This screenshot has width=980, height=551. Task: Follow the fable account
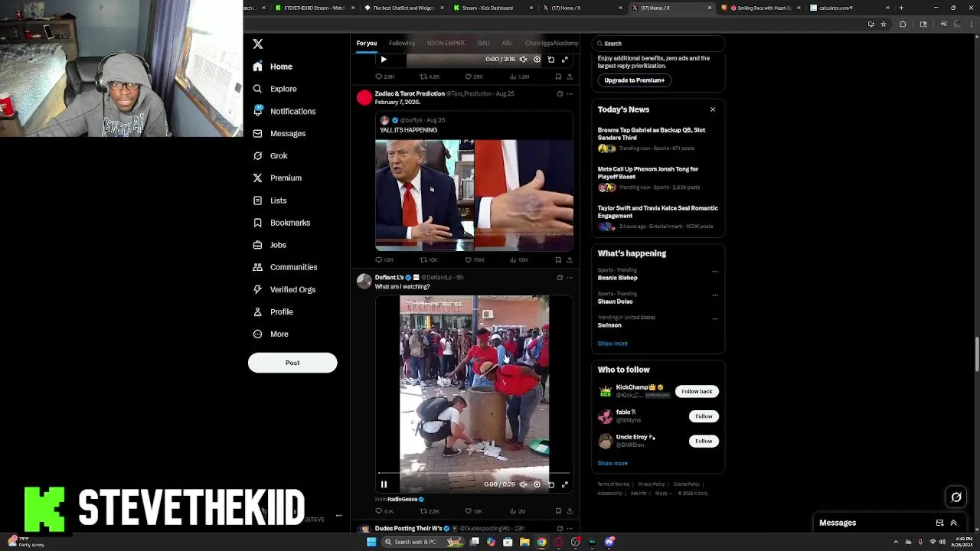pos(704,416)
